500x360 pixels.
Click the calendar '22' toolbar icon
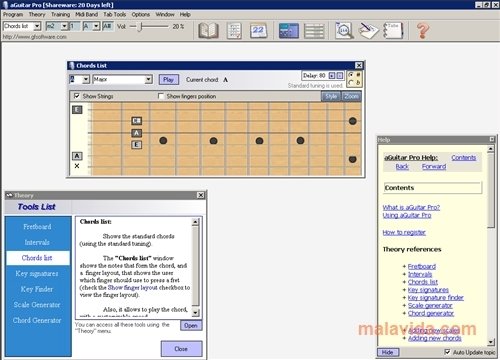258,31
